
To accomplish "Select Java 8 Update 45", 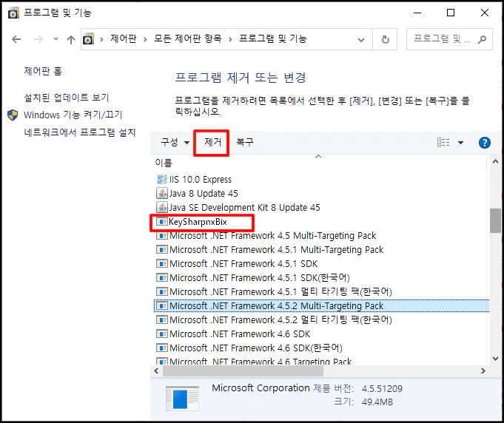I will pyautogui.click(x=204, y=193).
